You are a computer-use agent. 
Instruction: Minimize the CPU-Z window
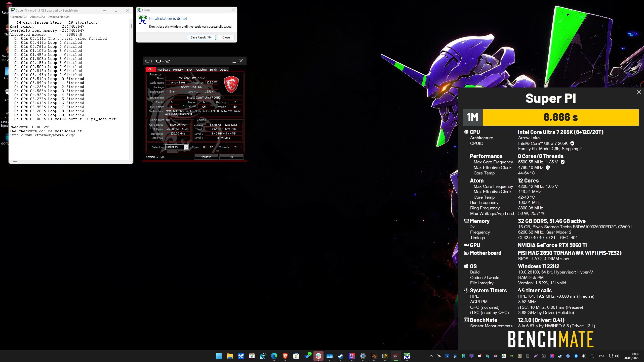click(x=234, y=61)
